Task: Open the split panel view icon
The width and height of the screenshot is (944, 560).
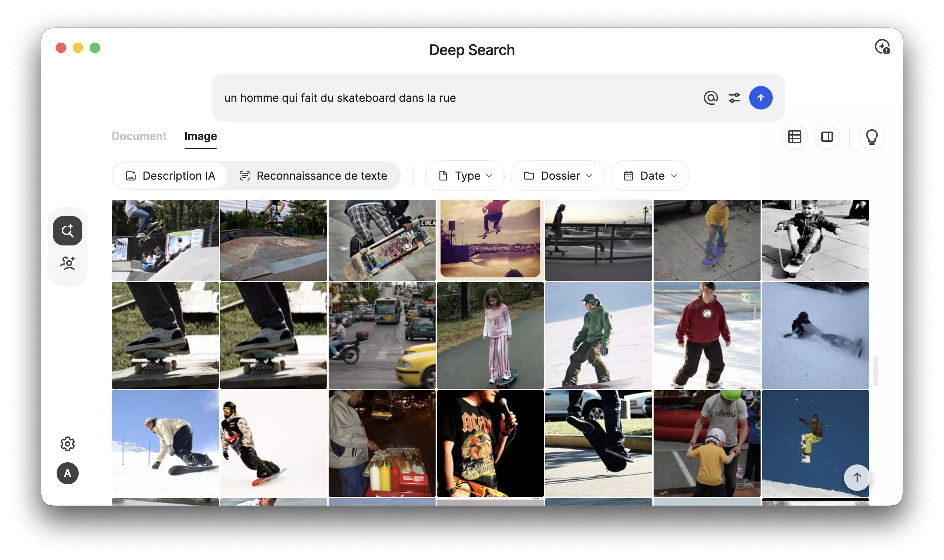Action: click(827, 137)
